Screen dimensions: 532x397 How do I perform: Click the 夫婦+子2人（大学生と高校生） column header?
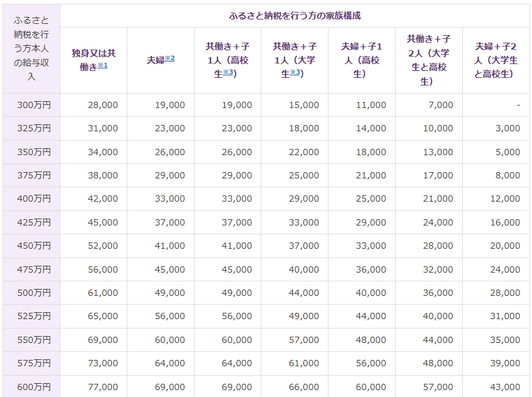pos(496,60)
